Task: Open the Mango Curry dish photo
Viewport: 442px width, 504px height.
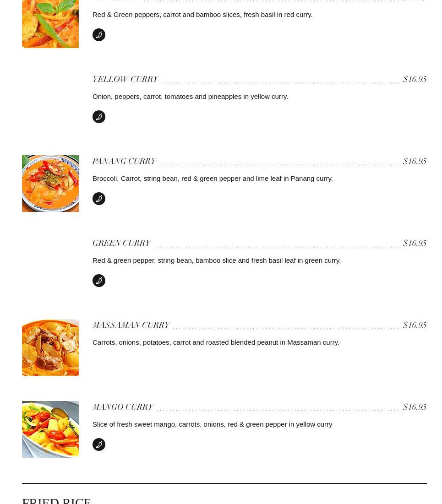Action: click(50, 429)
